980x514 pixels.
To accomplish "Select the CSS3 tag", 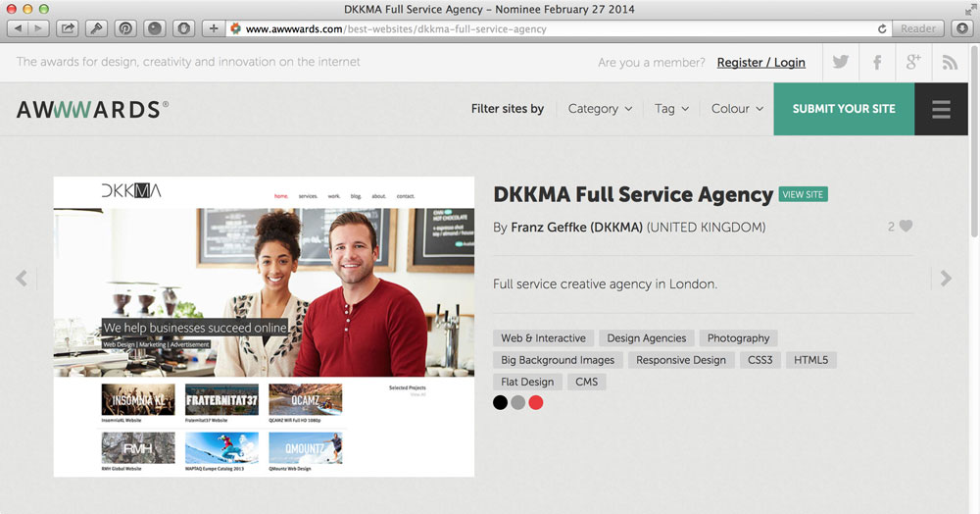I will click(x=760, y=360).
